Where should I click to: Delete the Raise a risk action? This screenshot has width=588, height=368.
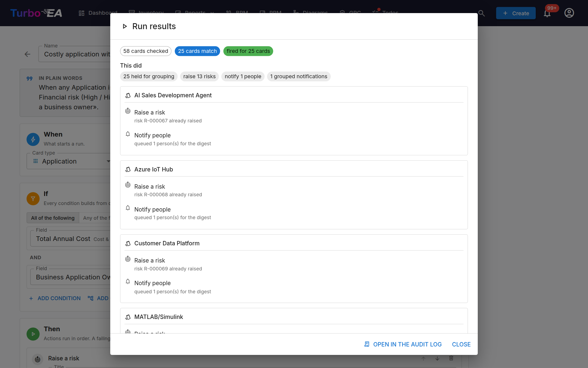451,358
